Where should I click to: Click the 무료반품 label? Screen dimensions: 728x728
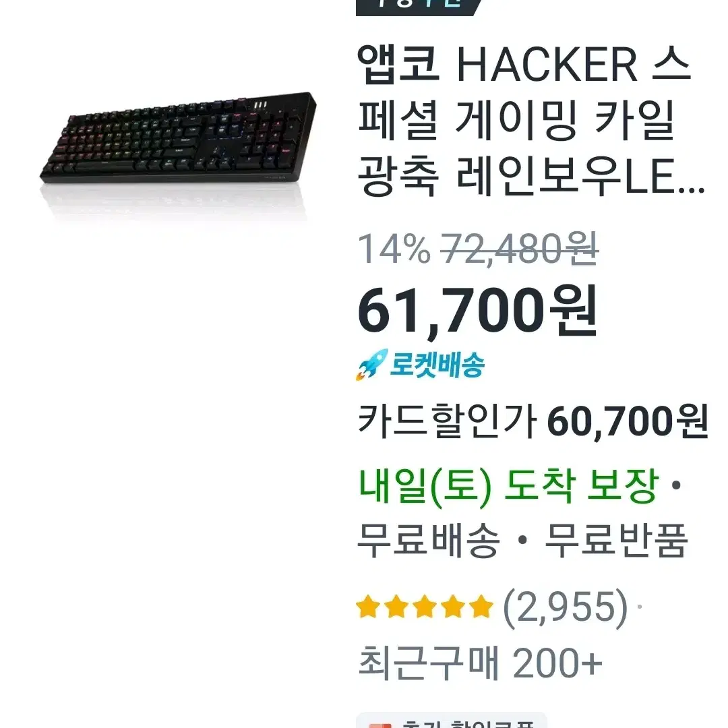(615, 541)
